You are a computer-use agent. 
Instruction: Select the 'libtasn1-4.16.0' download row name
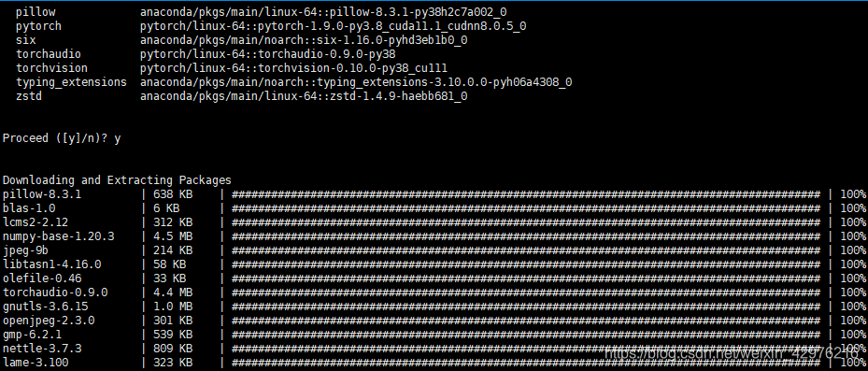pyautogui.click(x=51, y=264)
